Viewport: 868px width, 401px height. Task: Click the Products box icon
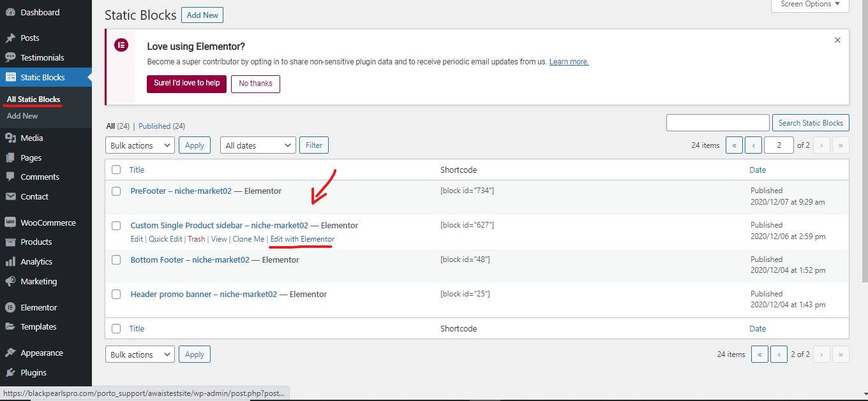[10, 242]
